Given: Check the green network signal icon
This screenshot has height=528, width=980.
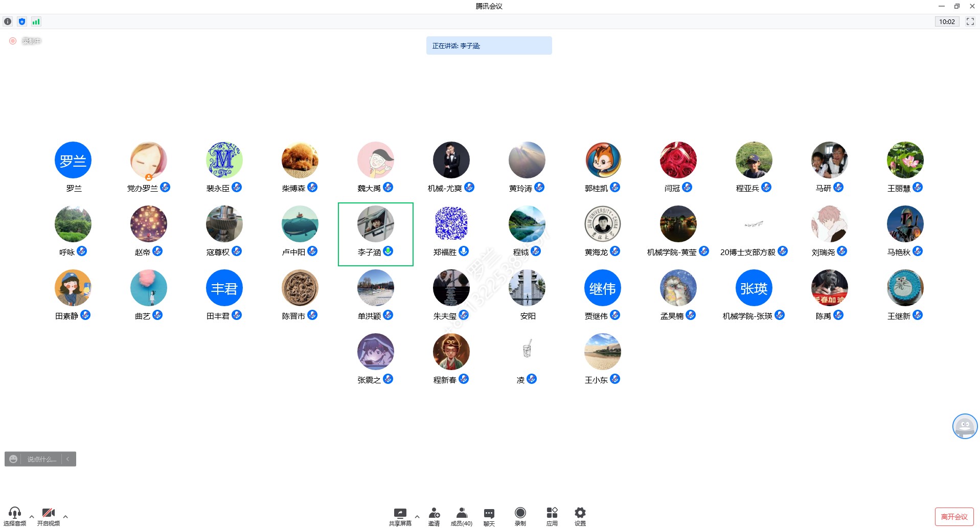Looking at the screenshot, I should point(36,21).
